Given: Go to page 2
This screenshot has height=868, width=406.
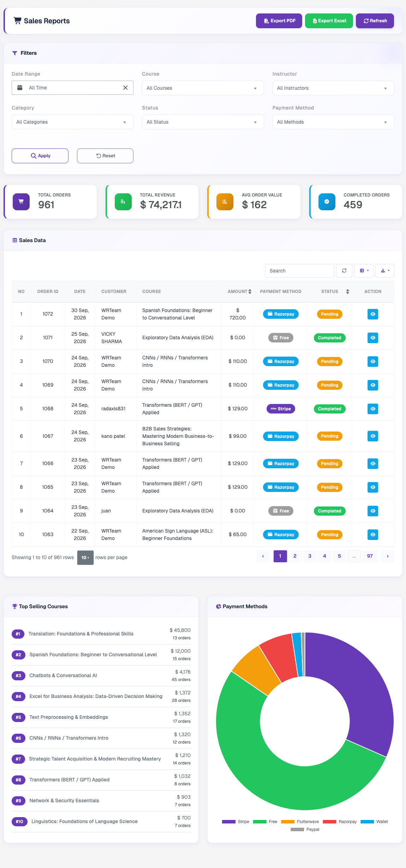Looking at the screenshot, I should click(295, 556).
